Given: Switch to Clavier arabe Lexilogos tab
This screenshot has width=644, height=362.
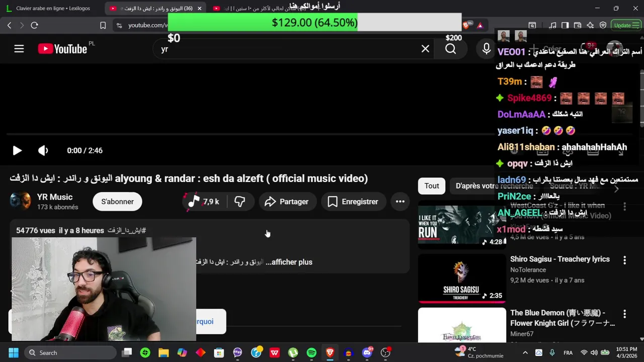Looking at the screenshot, I should click(x=53, y=9).
